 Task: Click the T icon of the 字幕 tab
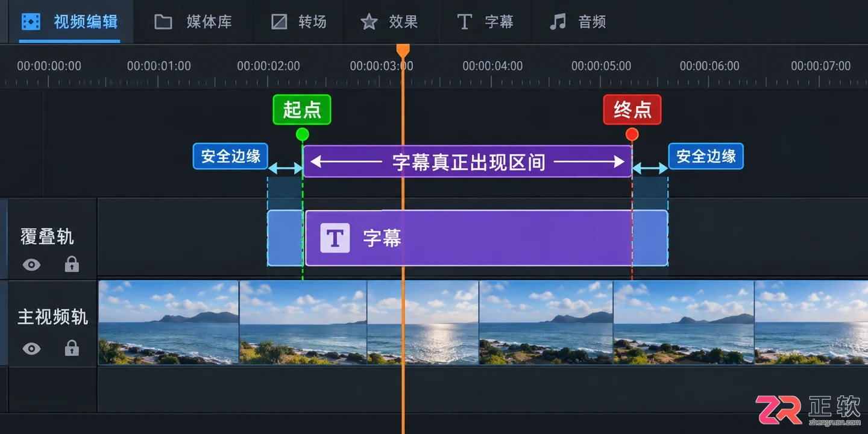[x=464, y=22]
